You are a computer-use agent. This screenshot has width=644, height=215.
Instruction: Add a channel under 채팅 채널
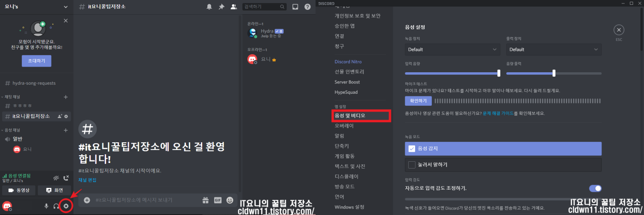tap(66, 97)
